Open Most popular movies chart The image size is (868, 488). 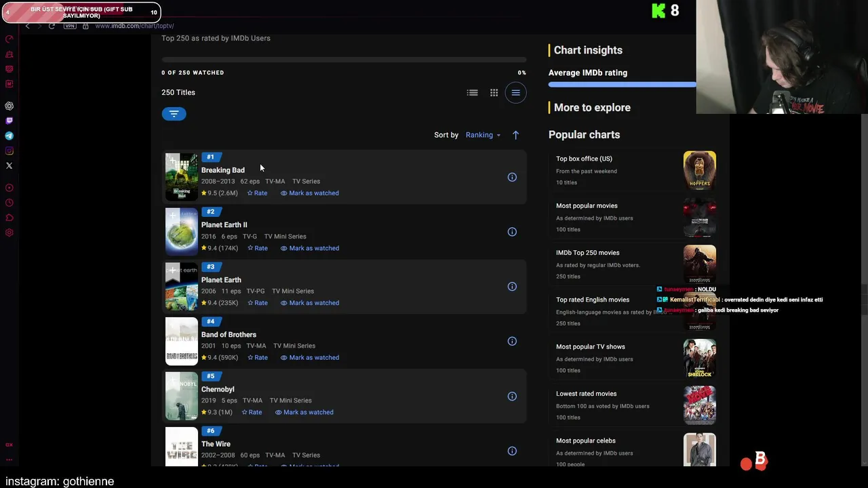[x=587, y=205]
